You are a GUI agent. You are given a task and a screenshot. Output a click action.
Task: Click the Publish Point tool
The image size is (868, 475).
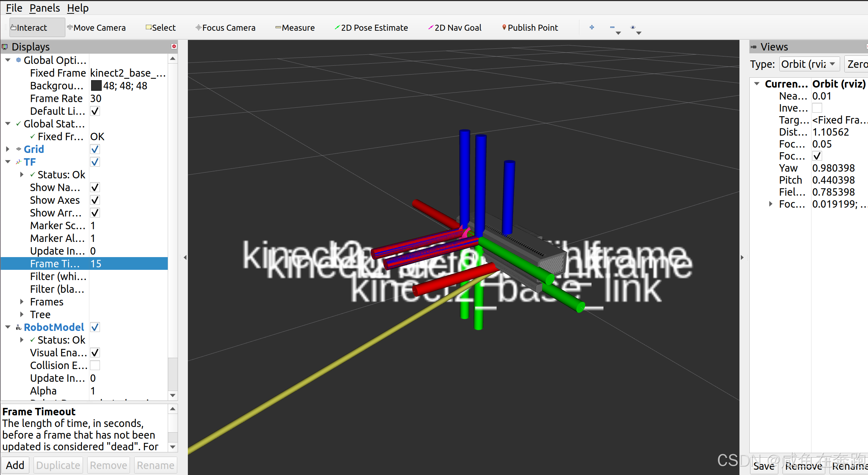point(530,28)
